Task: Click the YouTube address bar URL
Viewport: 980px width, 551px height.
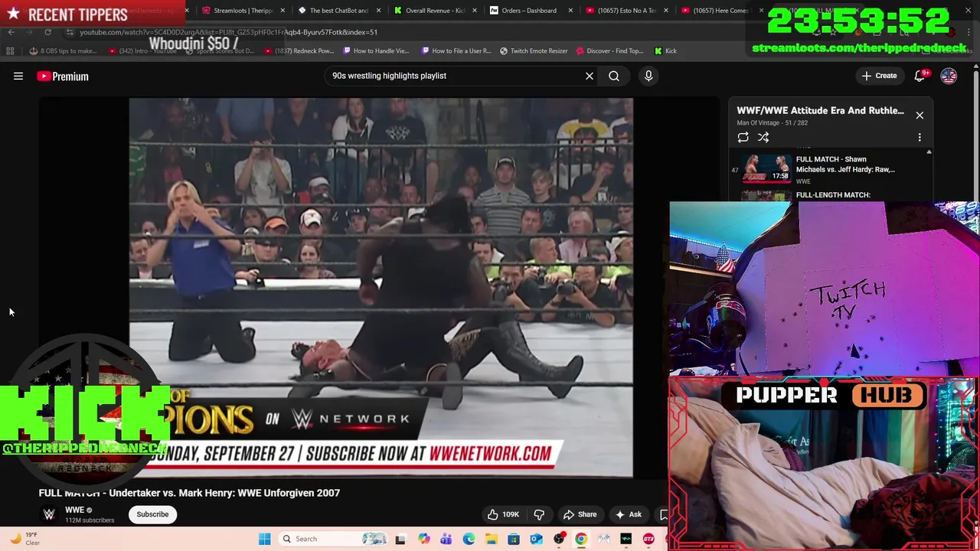Action: tap(228, 32)
